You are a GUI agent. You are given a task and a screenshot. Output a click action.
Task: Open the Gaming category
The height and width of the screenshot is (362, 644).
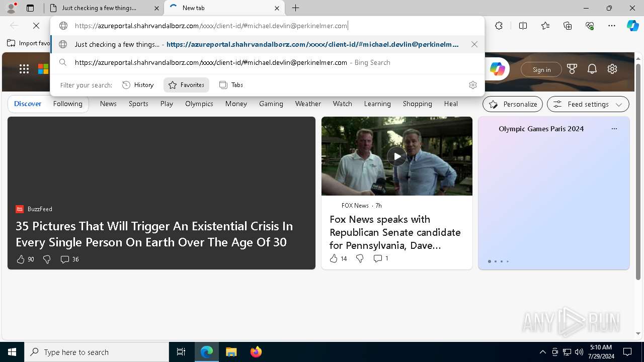(x=271, y=104)
